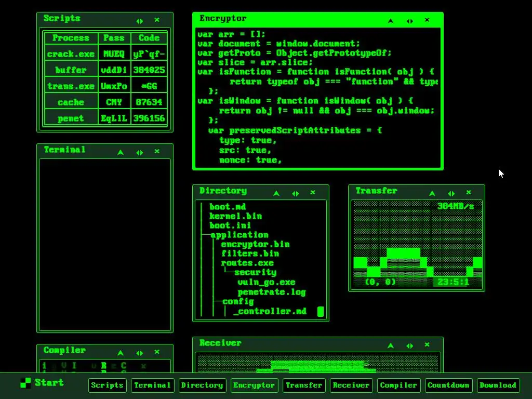Click the Transfer timer readout
Viewport: 532px width, 399px height.
(453, 282)
